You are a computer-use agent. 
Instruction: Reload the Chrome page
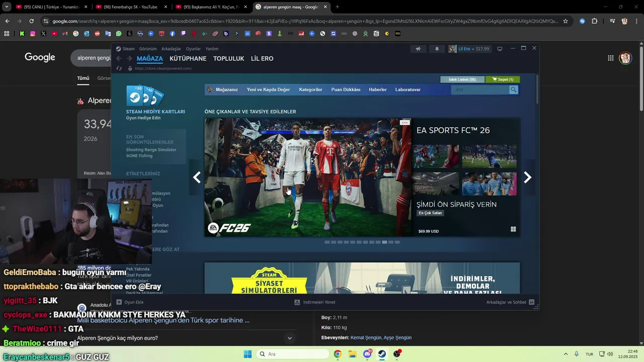point(31,21)
